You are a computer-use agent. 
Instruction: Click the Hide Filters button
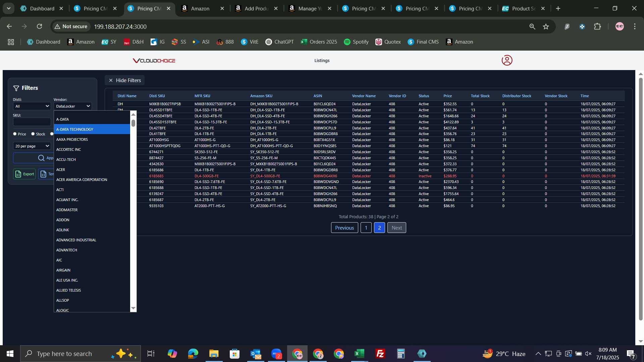pos(124,80)
